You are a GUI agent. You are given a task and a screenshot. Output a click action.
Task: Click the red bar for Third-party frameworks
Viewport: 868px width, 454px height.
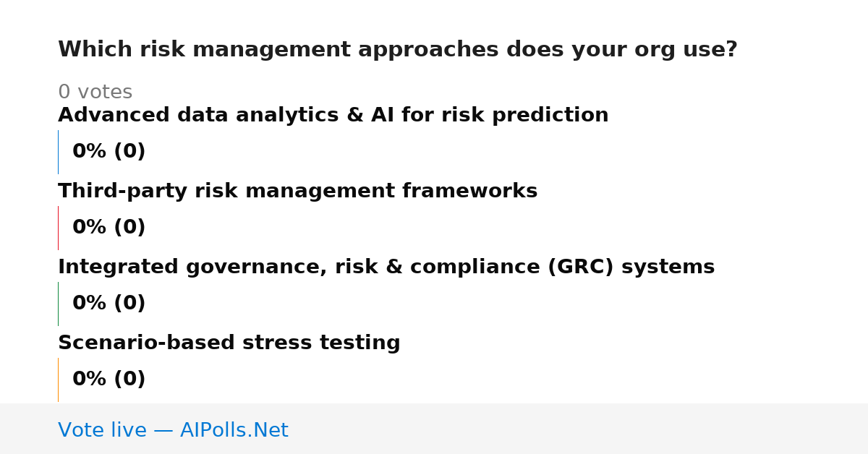tap(59, 228)
